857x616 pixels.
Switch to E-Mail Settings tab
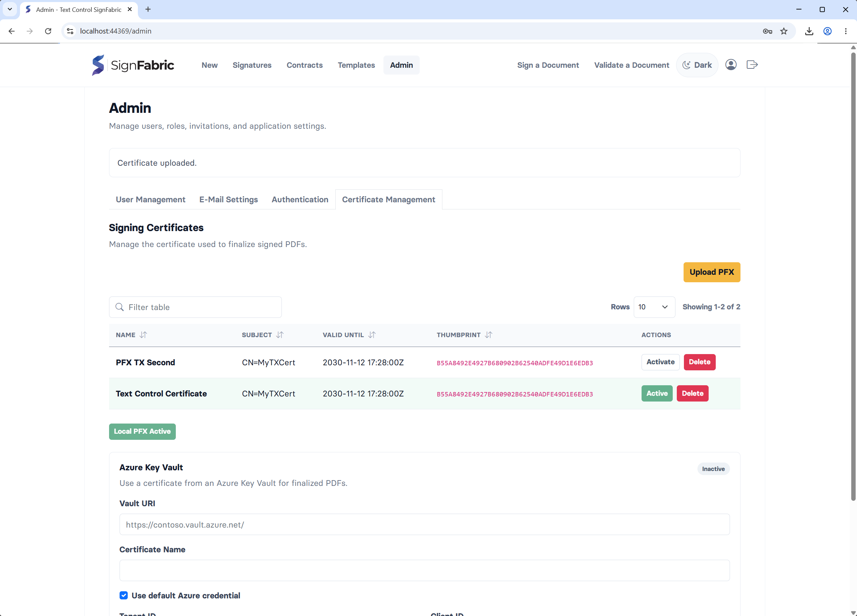tap(229, 200)
